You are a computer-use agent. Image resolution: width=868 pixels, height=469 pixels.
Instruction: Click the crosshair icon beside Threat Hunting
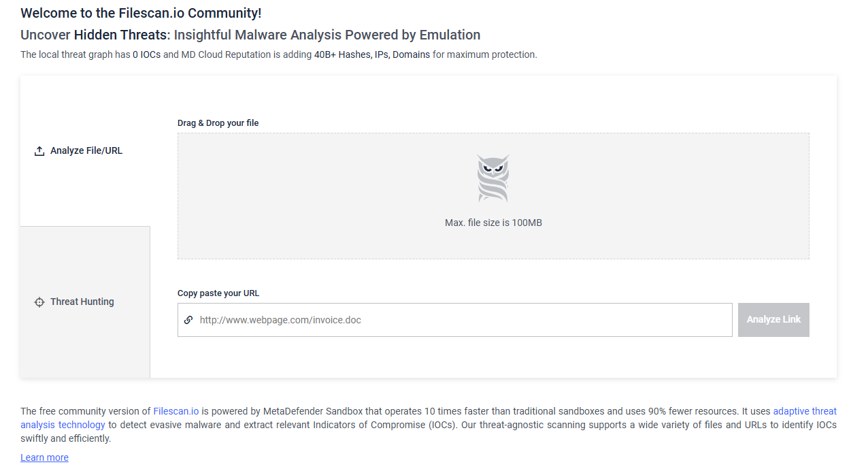(x=39, y=302)
